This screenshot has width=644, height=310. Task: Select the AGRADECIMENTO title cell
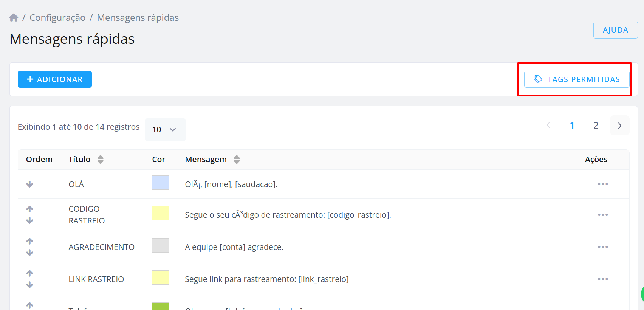pos(101,247)
